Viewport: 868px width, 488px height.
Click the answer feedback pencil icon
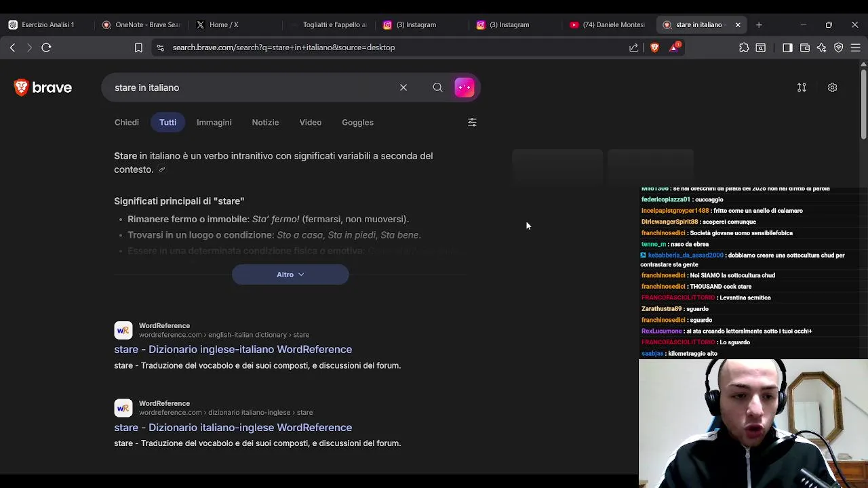[x=161, y=169]
